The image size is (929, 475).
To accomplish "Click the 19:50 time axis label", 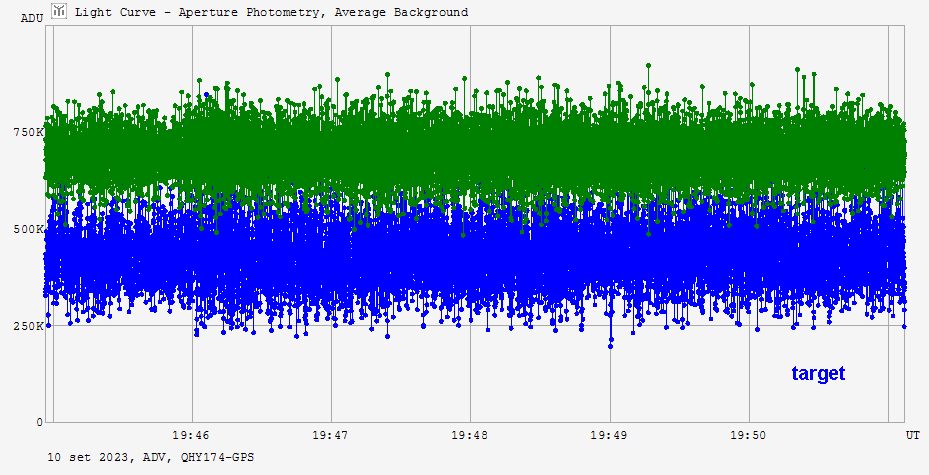I will pyautogui.click(x=748, y=435).
